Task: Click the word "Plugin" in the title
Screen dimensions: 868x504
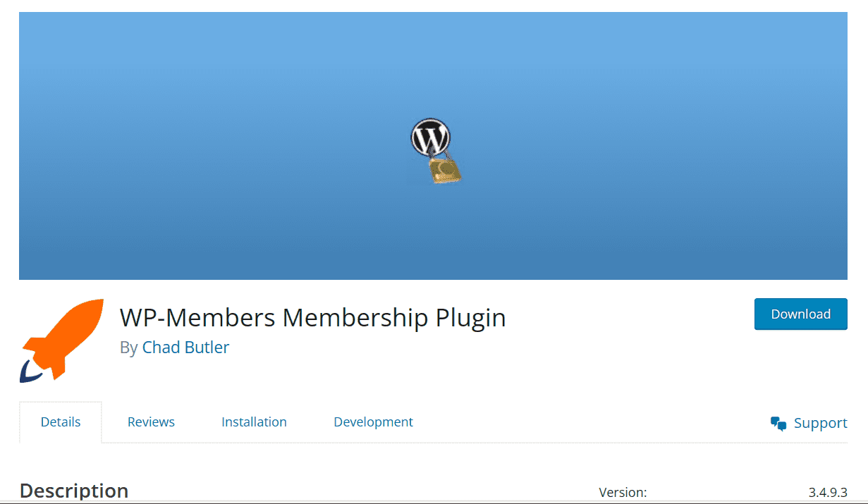Action: (x=470, y=318)
